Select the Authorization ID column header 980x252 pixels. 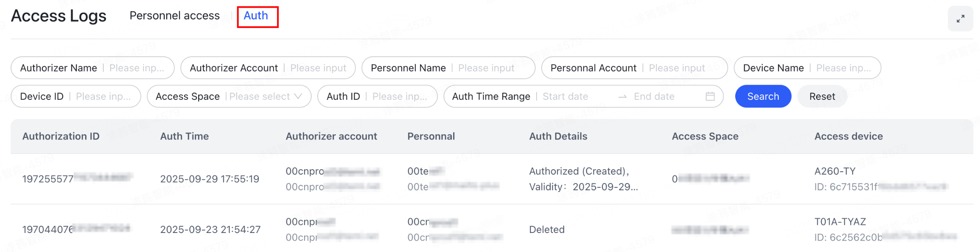tap(61, 136)
